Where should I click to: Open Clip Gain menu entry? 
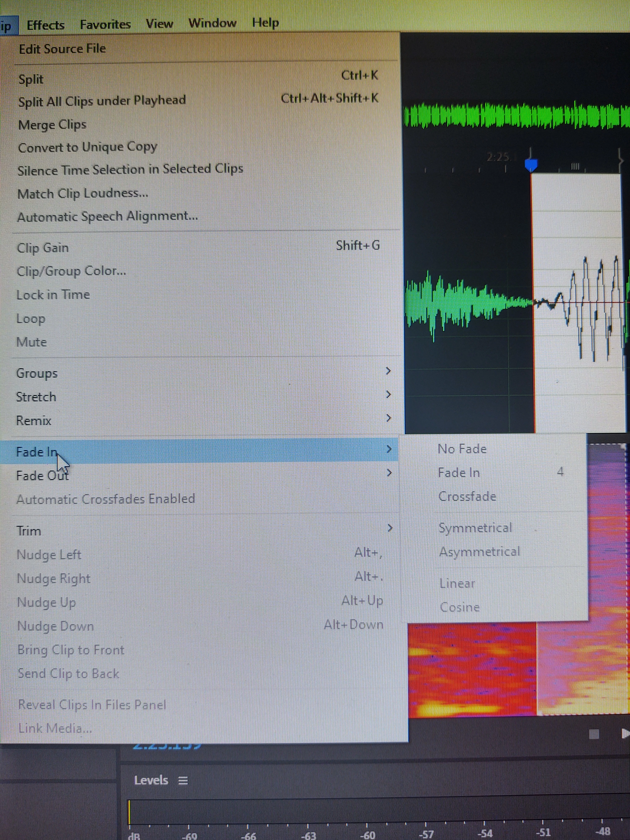pyautogui.click(x=43, y=248)
